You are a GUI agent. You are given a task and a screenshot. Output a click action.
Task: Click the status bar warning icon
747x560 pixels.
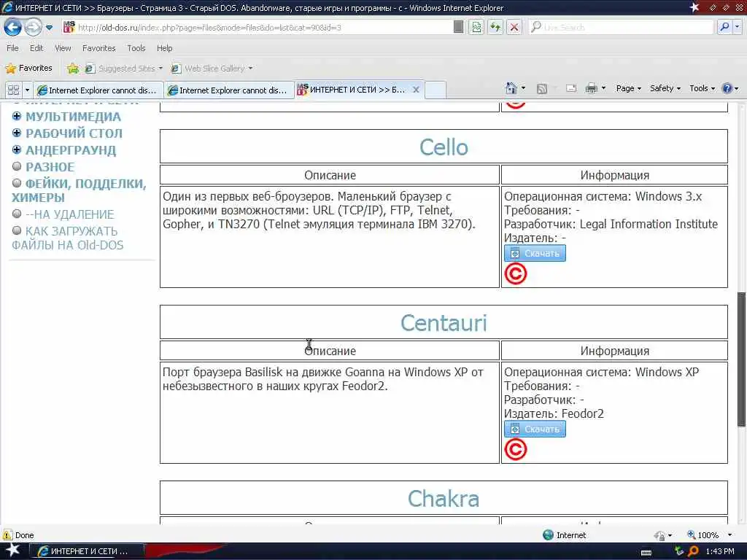pyautogui.click(x=7, y=534)
